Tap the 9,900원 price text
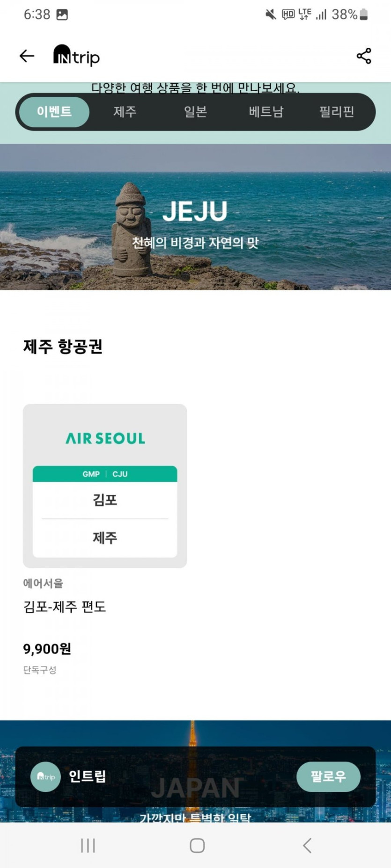This screenshot has width=391, height=868. 47,649
